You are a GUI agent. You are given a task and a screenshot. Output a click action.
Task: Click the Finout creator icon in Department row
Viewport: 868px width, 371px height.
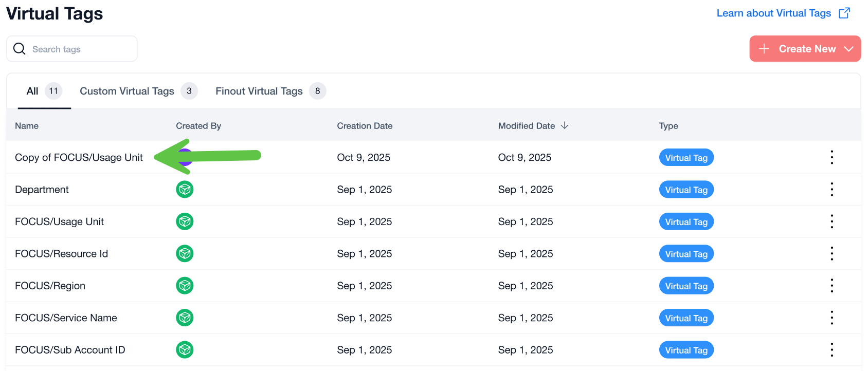point(185,190)
